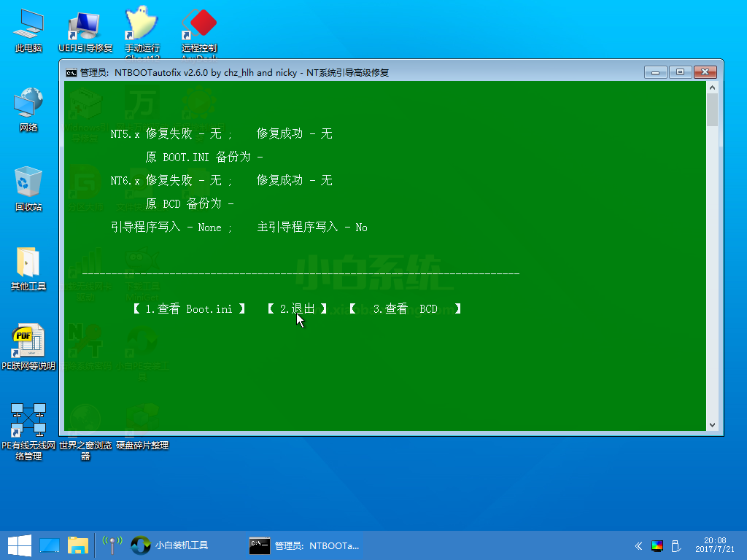Click the Windows Start button
Image resolution: width=747 pixels, height=560 pixels.
(18, 545)
